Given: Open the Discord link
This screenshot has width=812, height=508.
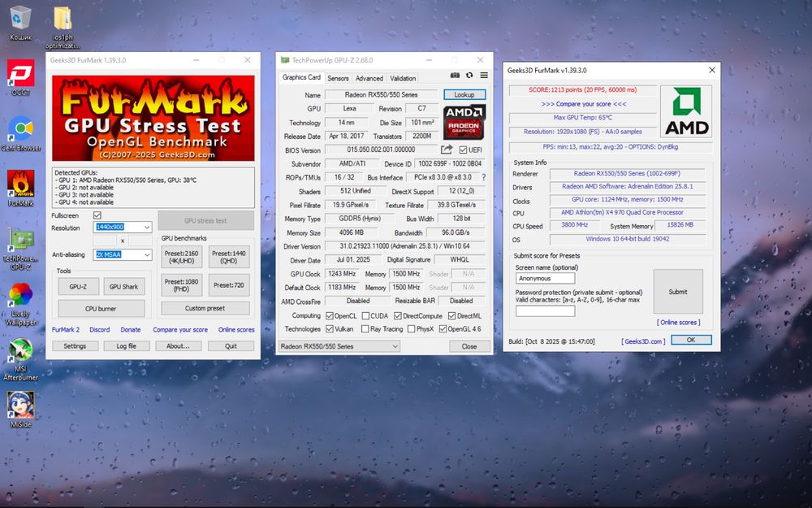Looking at the screenshot, I should coord(99,330).
